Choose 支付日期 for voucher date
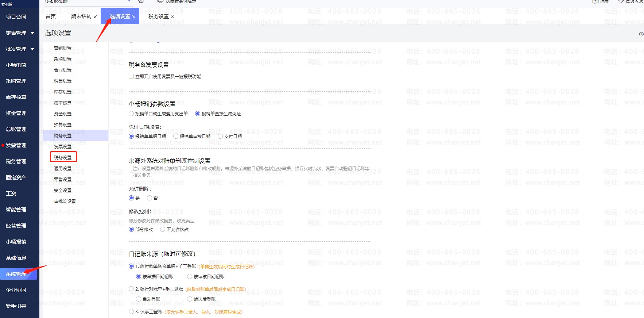This screenshot has height=318, width=644. (220, 137)
